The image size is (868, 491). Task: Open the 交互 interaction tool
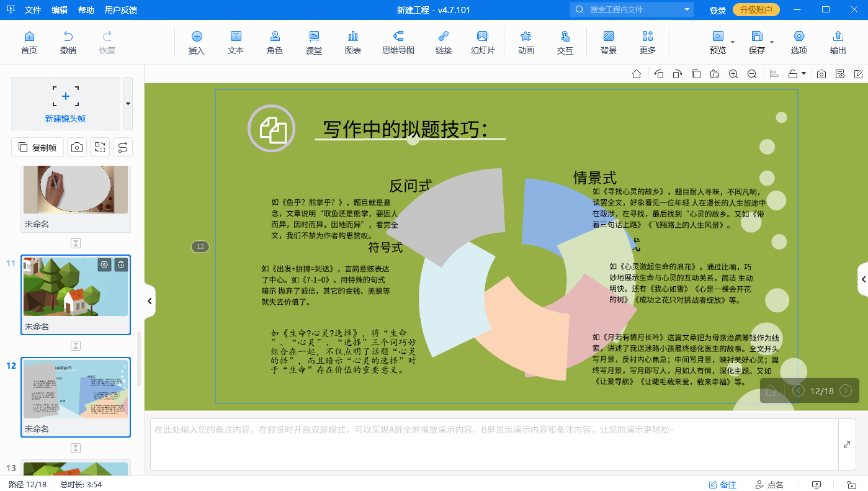click(x=565, y=42)
